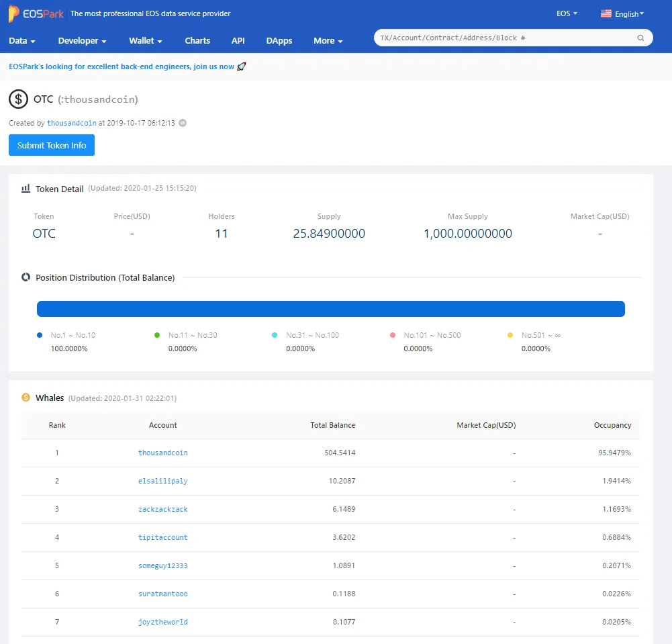Viewport: 672px width, 644px height.
Task: Open elsalilipaly account link
Action: [163, 481]
